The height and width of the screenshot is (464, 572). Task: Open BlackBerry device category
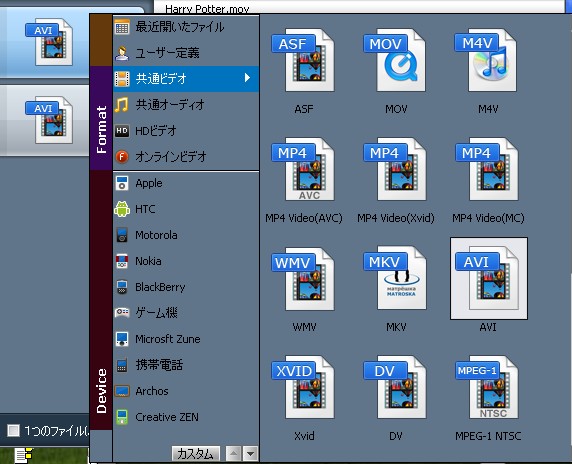tap(186, 287)
